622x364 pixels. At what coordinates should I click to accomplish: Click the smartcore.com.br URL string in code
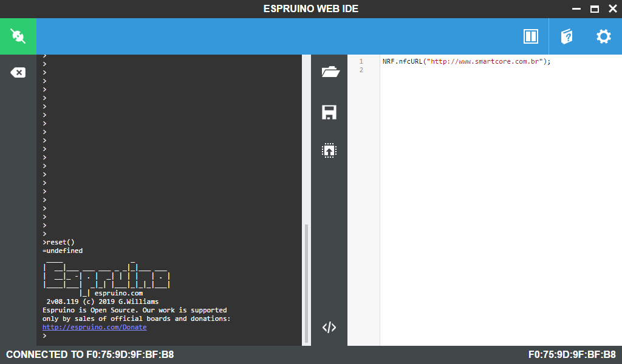[485, 61]
